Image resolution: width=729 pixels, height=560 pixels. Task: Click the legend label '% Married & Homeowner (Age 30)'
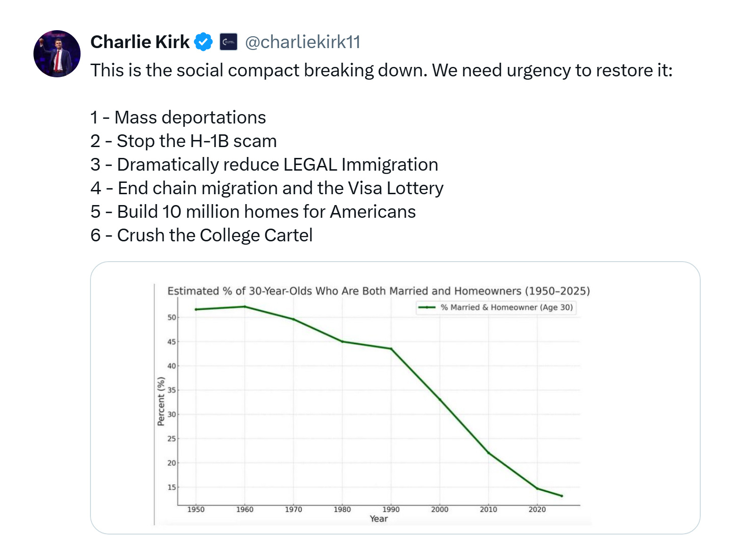[507, 307]
